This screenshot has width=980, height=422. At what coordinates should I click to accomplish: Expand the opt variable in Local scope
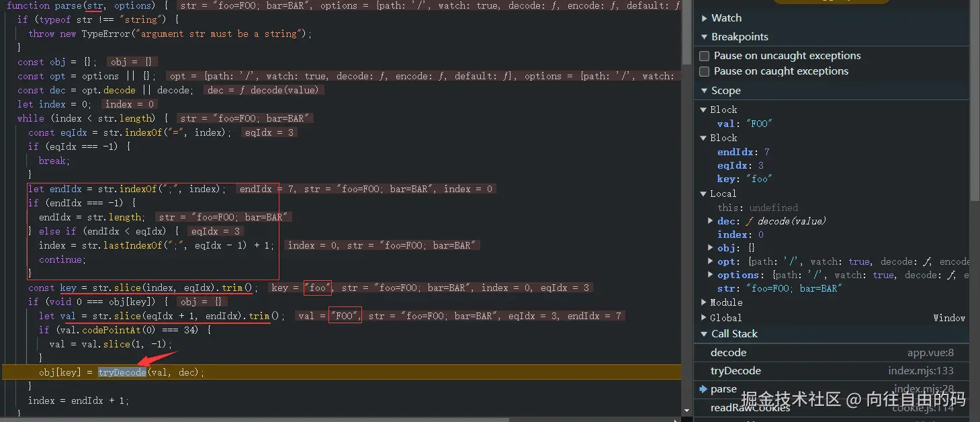[710, 261]
